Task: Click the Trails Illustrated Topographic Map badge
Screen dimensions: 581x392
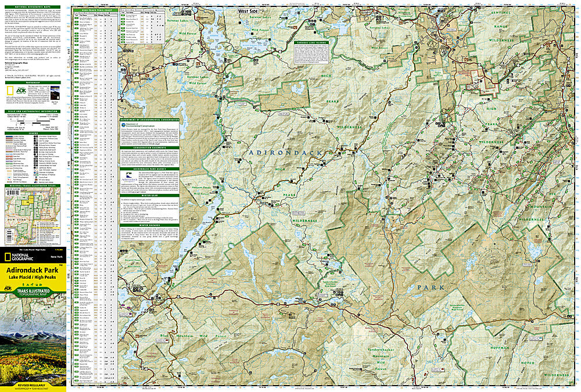Action: [33, 292]
